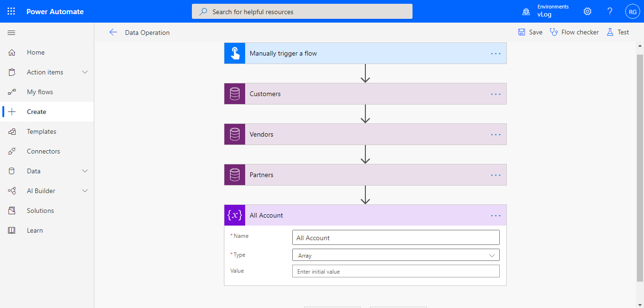The width and height of the screenshot is (644, 308).
Task: Open the Help question mark
Action: coord(610,11)
